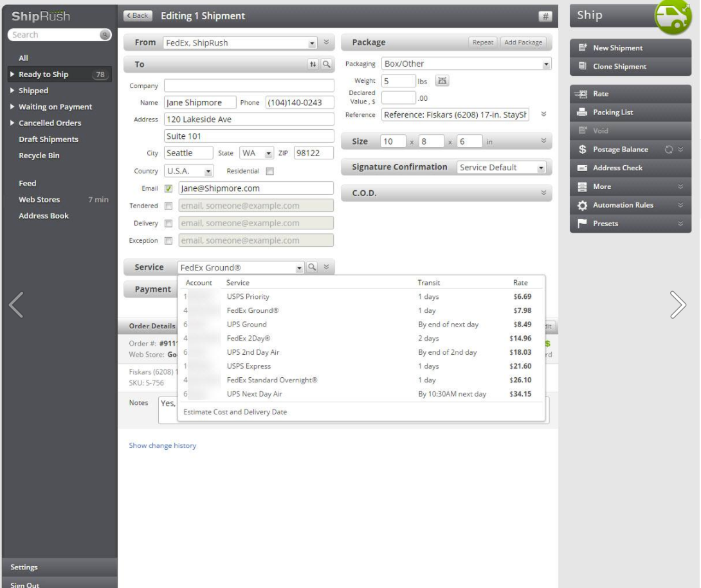Expand the C.O.D. section
This screenshot has height=588, width=701.
(x=543, y=193)
